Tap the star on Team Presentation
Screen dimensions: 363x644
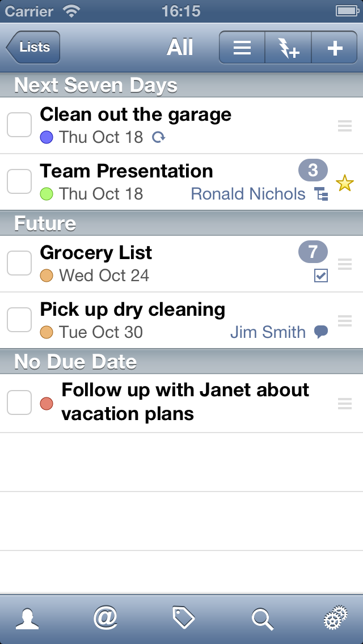point(345,183)
